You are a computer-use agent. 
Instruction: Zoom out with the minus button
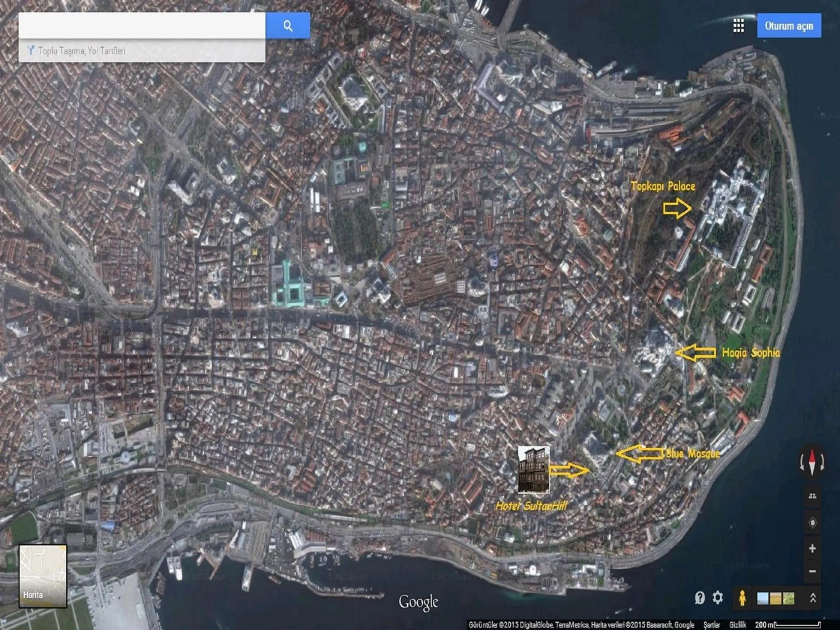(812, 571)
